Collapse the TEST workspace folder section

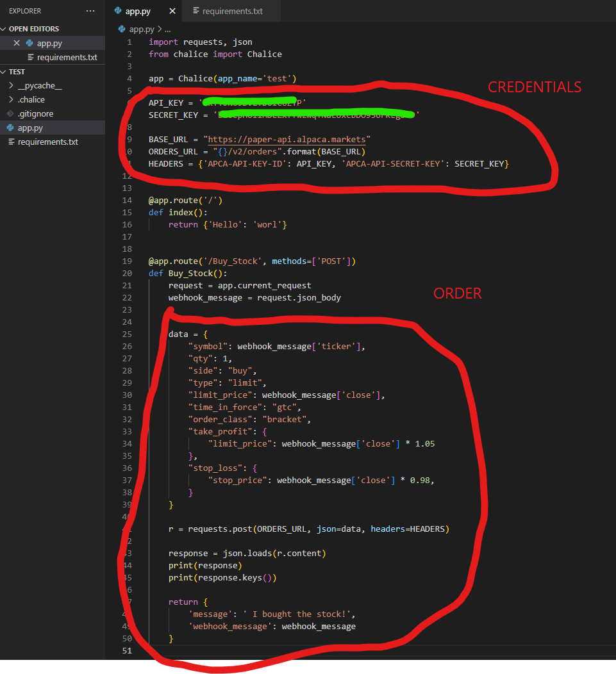click(4, 72)
